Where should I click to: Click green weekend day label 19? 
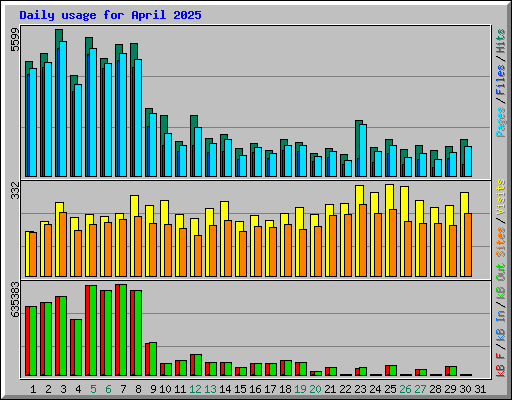[300, 389]
